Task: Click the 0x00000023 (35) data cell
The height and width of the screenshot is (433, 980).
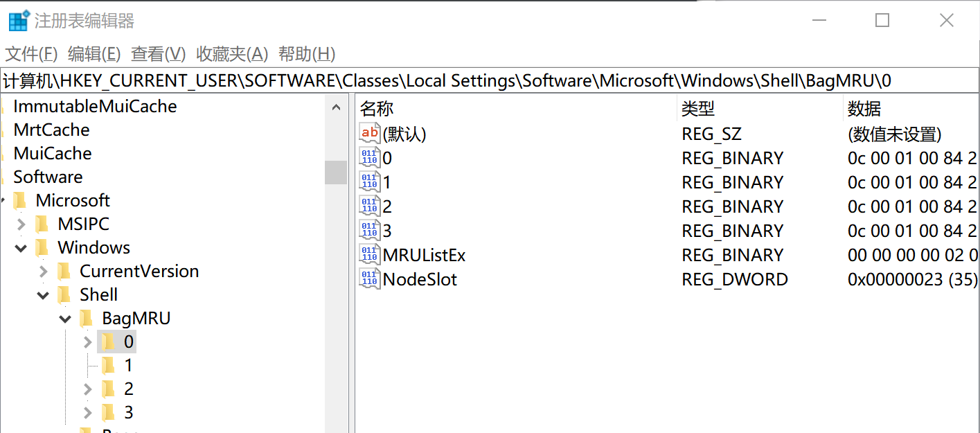Action: (912, 279)
